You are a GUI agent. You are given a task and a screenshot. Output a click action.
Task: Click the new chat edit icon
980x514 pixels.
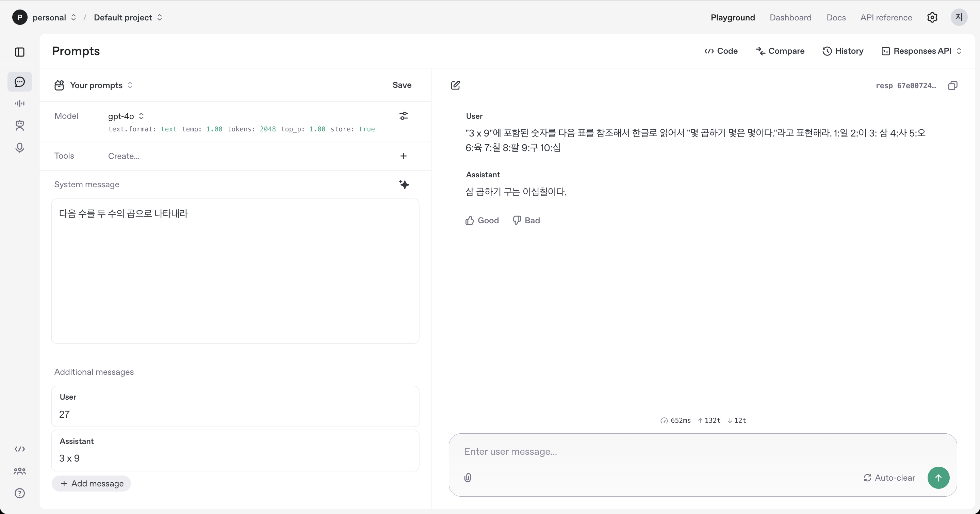[455, 85]
